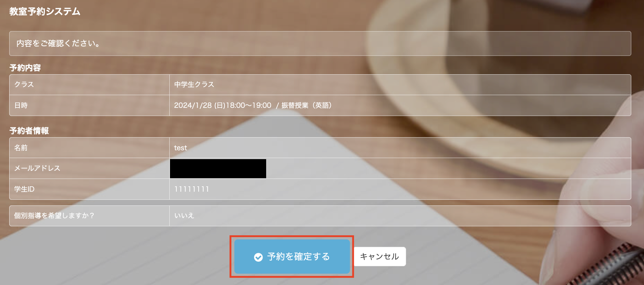Select the 2024/1/28 date and time text
644x285 pixels.
pyautogui.click(x=223, y=105)
